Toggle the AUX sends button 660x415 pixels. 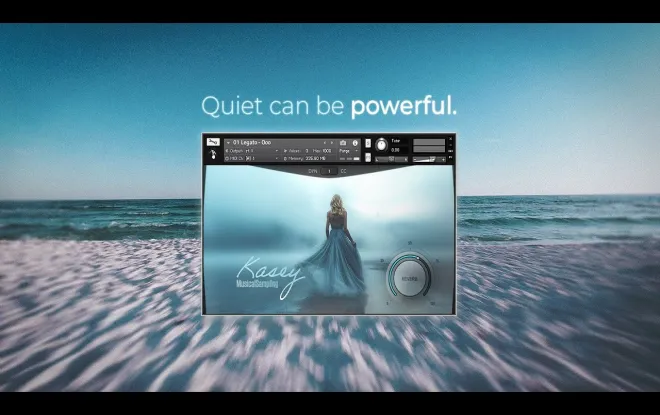pos(450,151)
